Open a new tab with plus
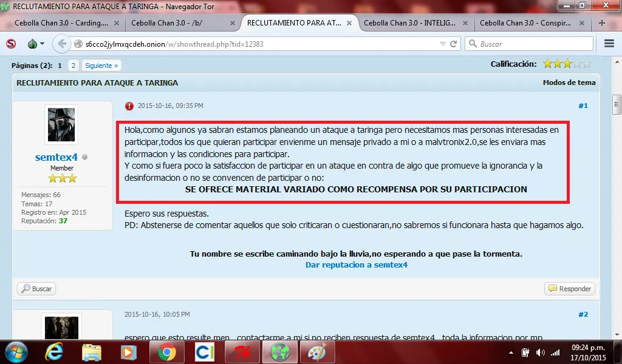Screen dimensions: 622x364 (x=602, y=23)
